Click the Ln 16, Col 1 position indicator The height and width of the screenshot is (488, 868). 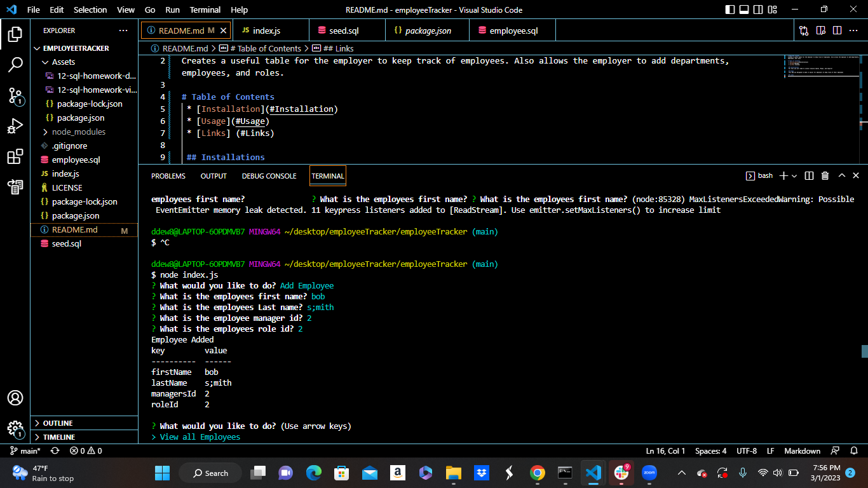coord(665,451)
